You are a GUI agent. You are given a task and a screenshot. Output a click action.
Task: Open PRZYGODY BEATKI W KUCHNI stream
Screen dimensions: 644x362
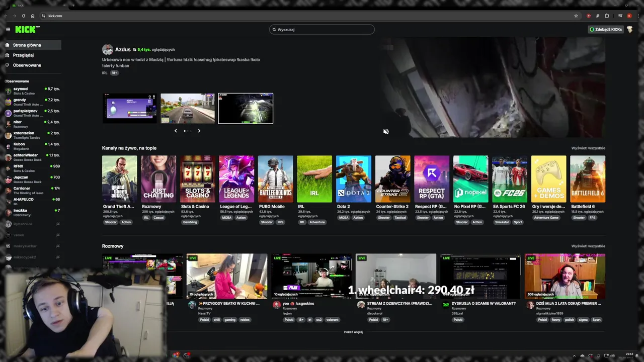click(227, 277)
